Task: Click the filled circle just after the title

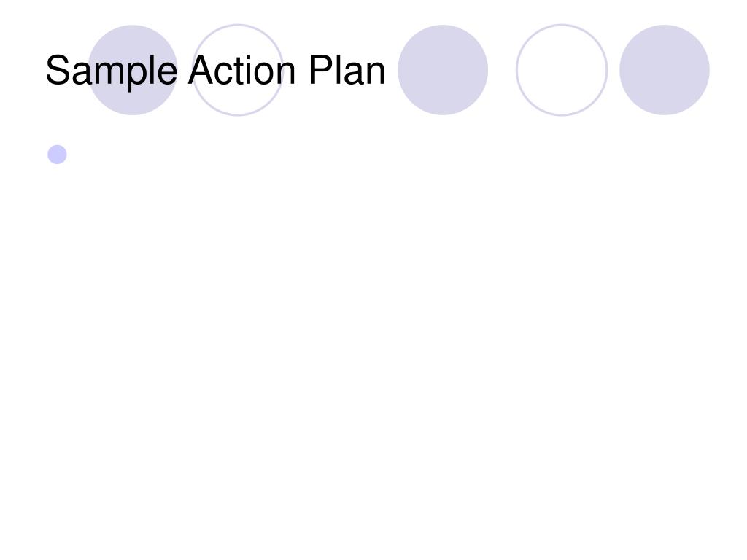Action: tap(443, 70)
